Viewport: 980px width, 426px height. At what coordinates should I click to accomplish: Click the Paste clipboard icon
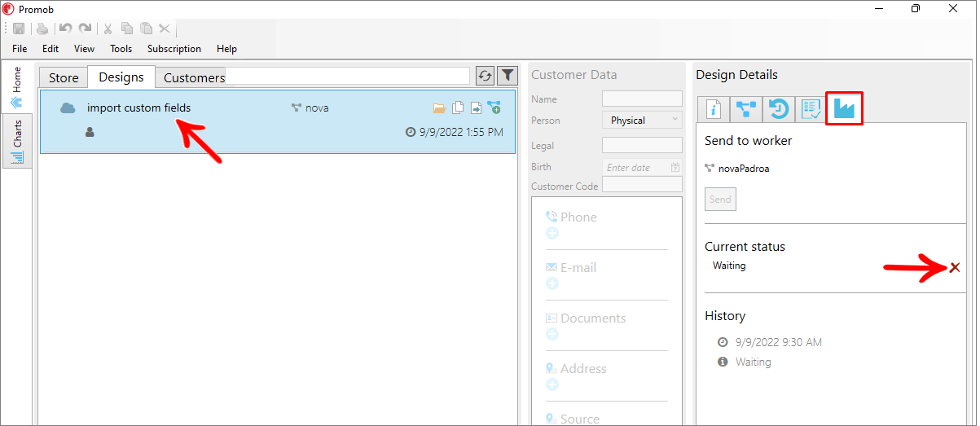(146, 29)
